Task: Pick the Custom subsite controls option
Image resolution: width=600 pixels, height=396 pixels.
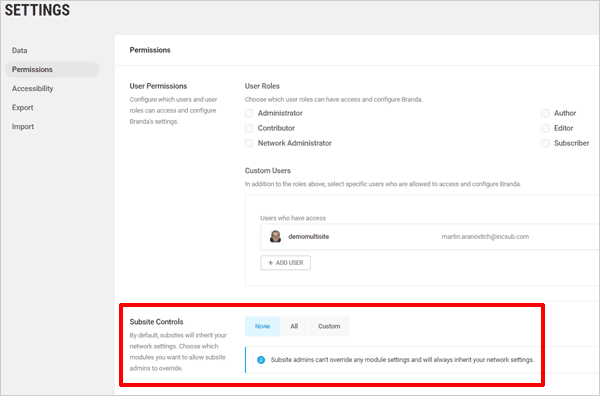Action: point(329,326)
